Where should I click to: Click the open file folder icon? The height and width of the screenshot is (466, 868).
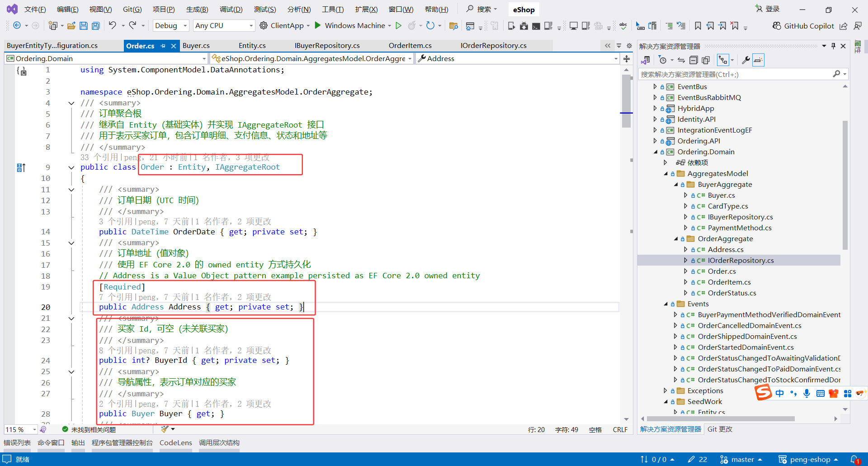tap(71, 26)
